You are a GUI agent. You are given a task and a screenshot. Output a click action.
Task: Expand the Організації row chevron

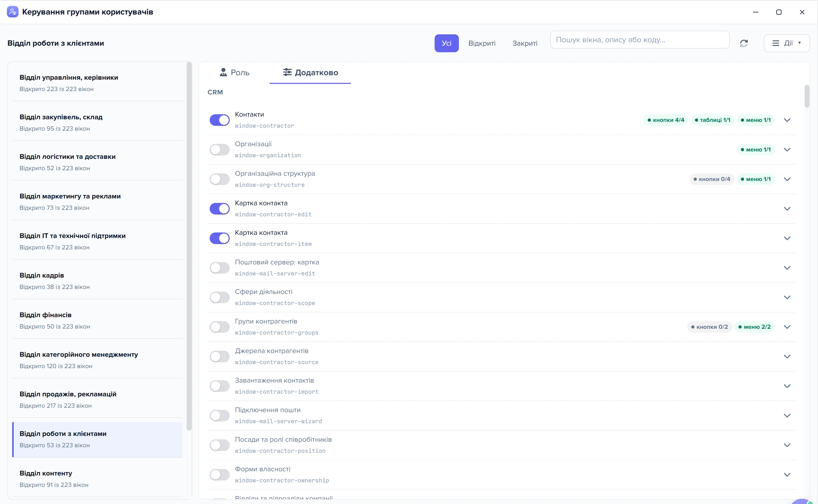tap(787, 150)
